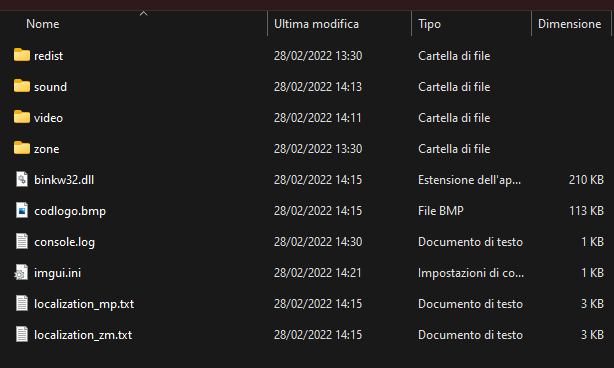Select the redist folder icon
This screenshot has width=614, height=368.
(x=22, y=55)
